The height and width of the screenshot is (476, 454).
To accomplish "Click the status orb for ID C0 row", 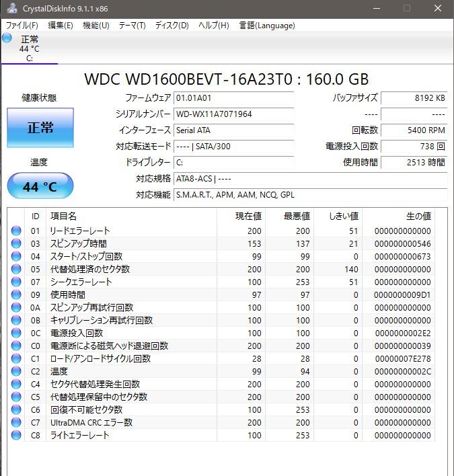I will (x=16, y=346).
